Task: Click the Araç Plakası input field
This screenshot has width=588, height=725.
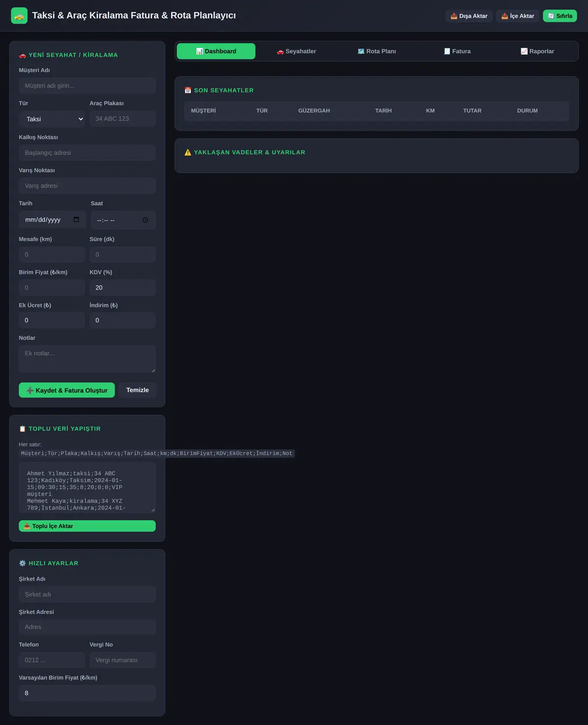Action: 122,119
